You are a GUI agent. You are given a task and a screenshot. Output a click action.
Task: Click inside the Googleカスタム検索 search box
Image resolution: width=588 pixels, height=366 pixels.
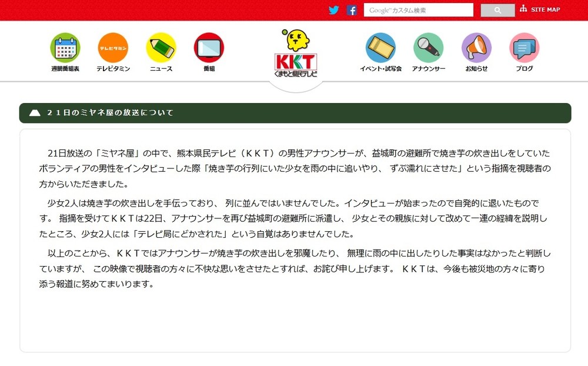(419, 9)
